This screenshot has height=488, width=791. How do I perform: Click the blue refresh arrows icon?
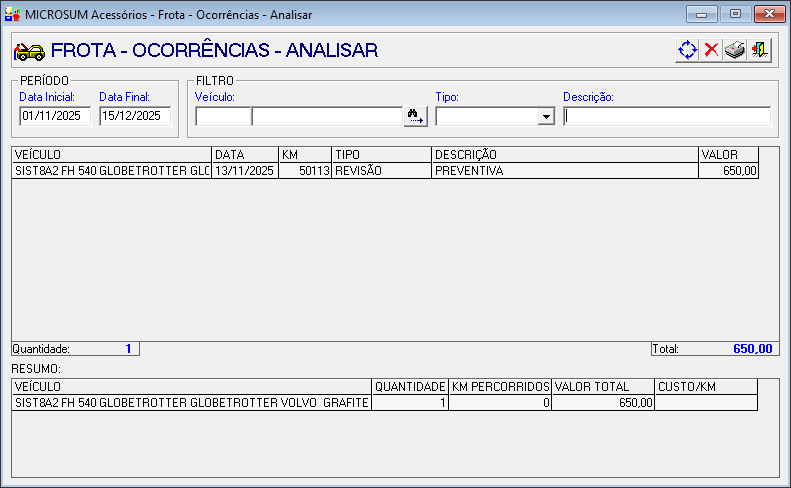point(687,50)
